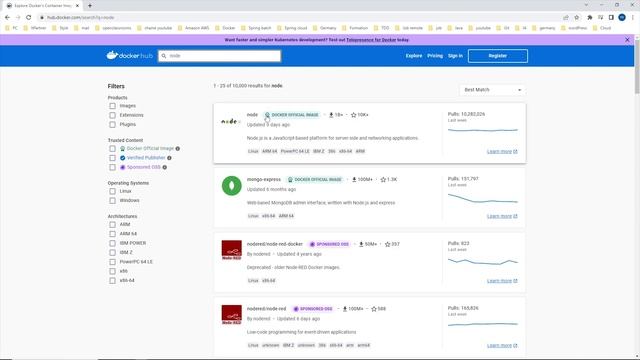Click info icon next to Docker Official Image
This screenshot has width=640, height=360.
point(178,149)
